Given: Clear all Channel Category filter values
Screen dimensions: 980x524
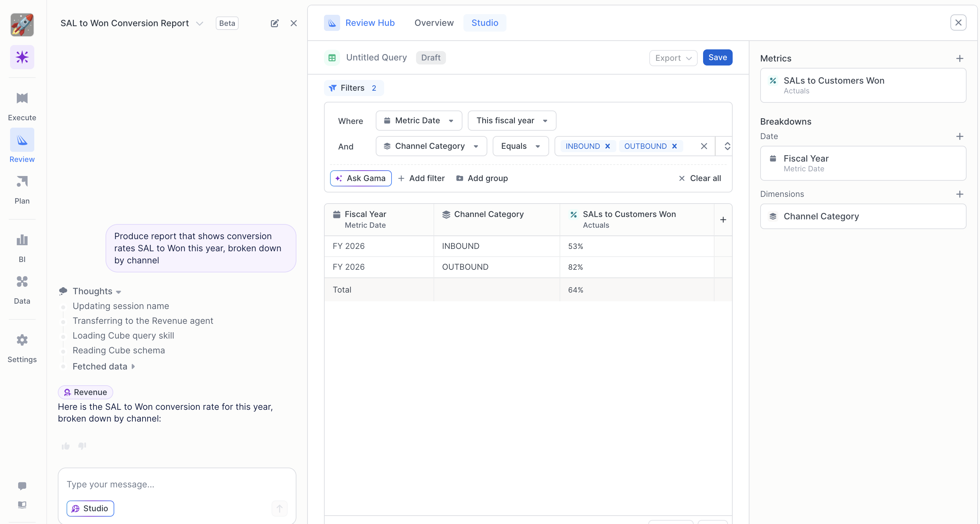Looking at the screenshot, I should (x=704, y=146).
